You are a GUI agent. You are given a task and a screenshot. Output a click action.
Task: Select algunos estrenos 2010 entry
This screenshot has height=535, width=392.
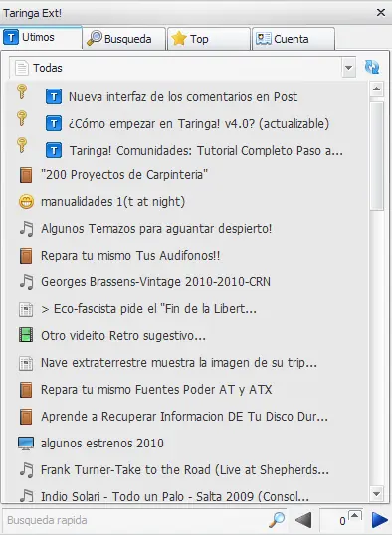[x=102, y=443]
